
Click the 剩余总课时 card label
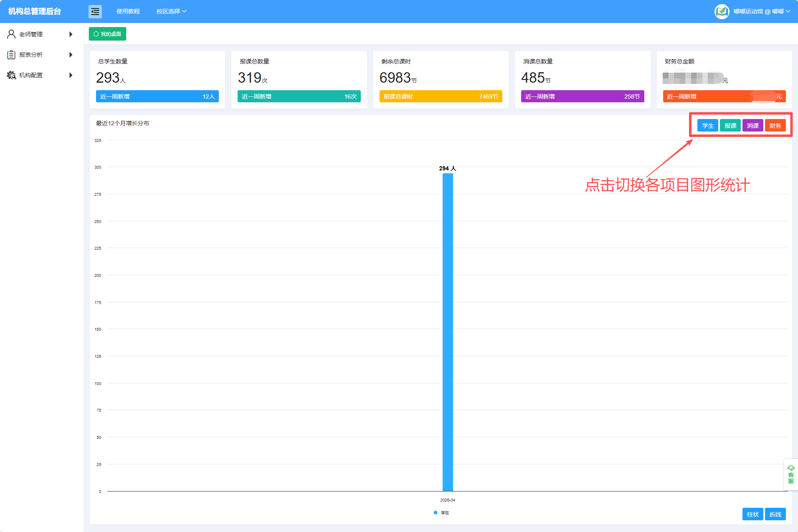396,61
